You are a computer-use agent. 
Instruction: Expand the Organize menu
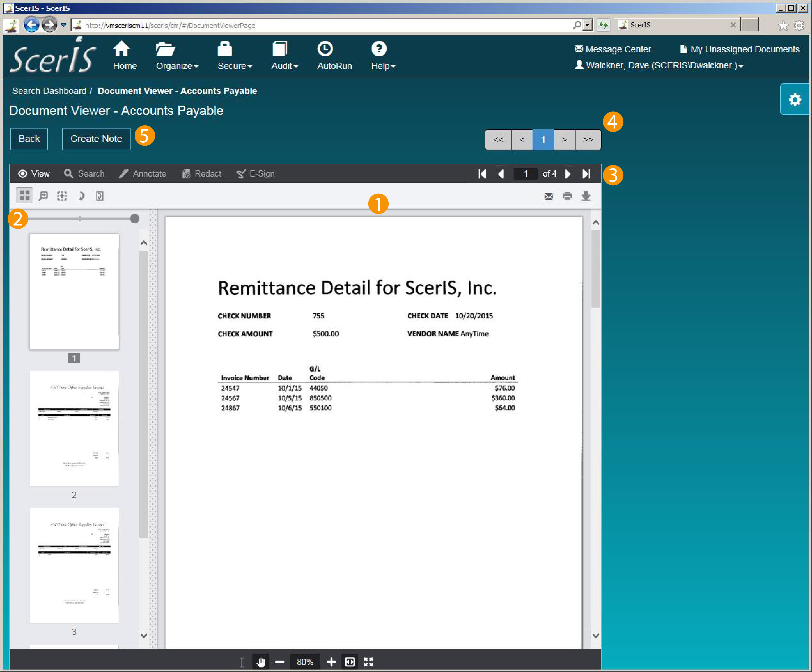tap(177, 56)
